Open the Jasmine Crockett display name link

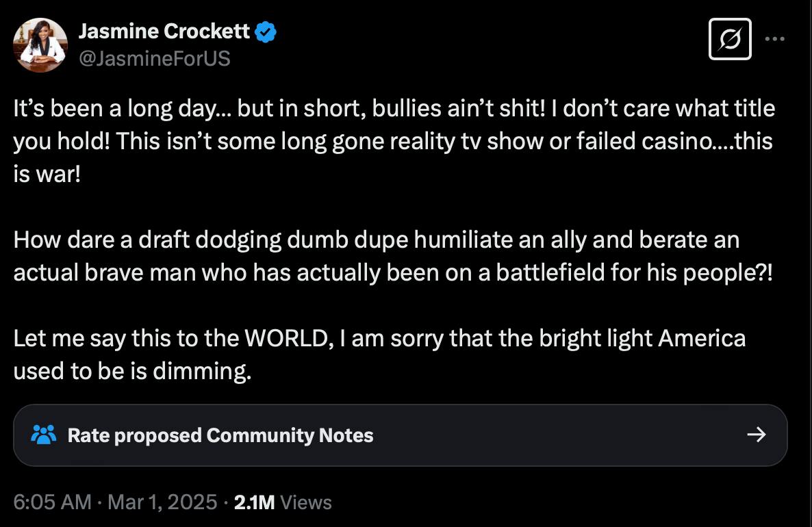164,31
